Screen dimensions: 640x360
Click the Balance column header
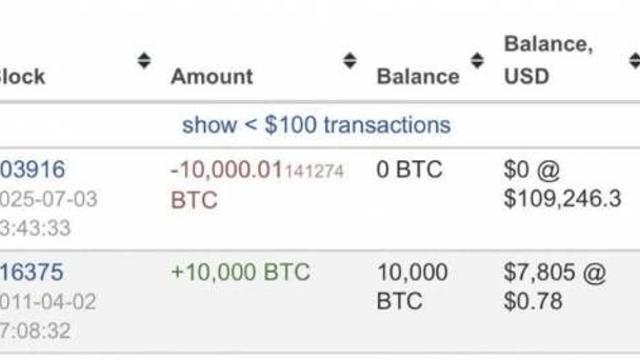pyautogui.click(x=418, y=76)
